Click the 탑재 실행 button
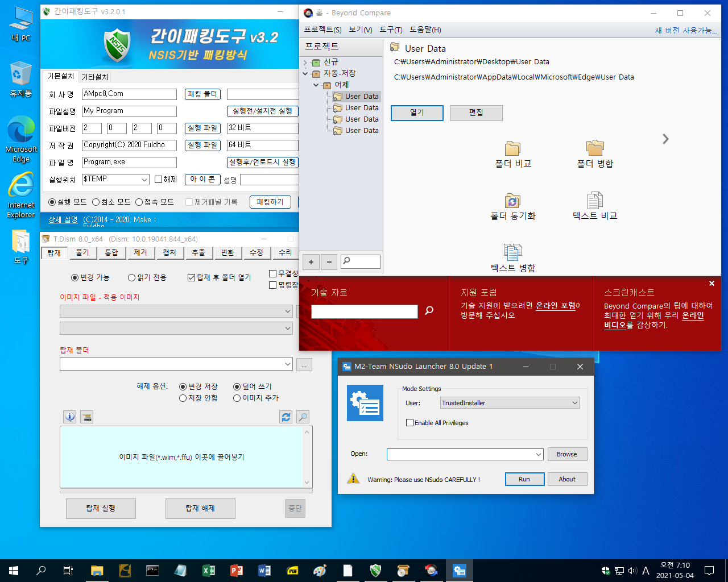 101,508
